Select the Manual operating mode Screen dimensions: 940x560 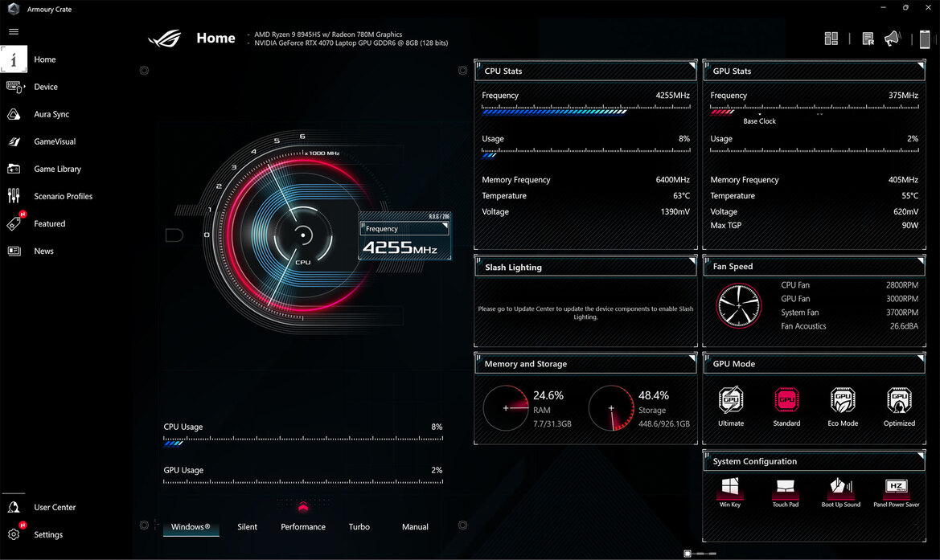pos(415,527)
